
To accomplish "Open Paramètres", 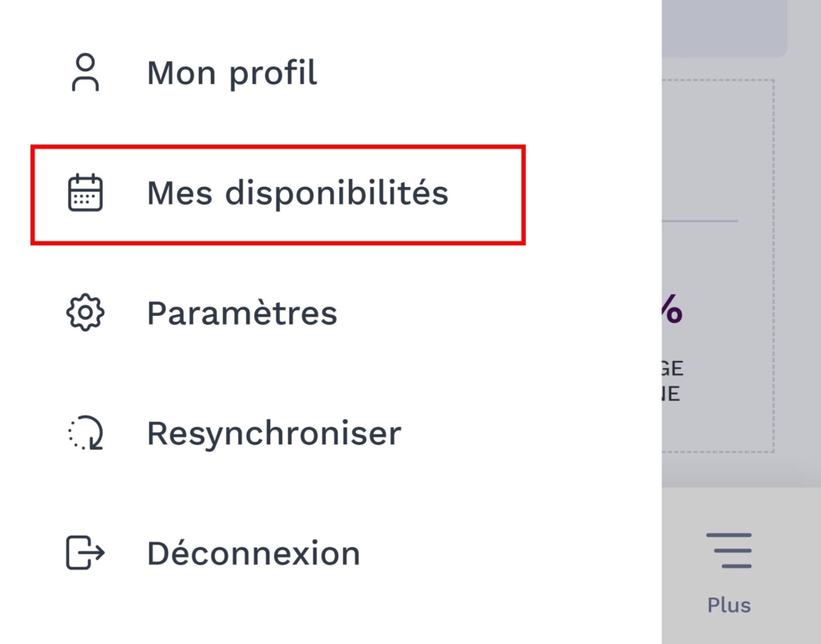I will tap(241, 313).
